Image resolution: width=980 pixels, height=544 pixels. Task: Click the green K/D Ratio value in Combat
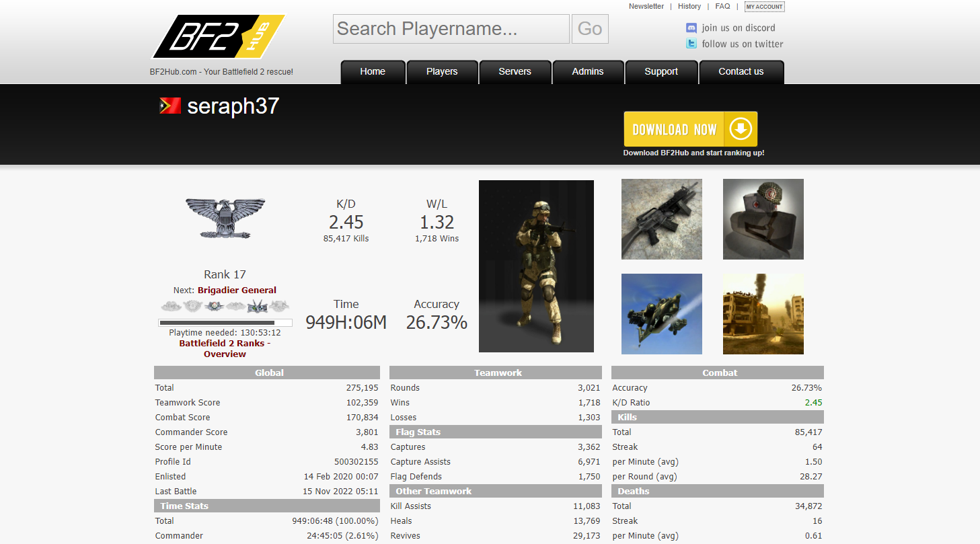click(x=813, y=403)
